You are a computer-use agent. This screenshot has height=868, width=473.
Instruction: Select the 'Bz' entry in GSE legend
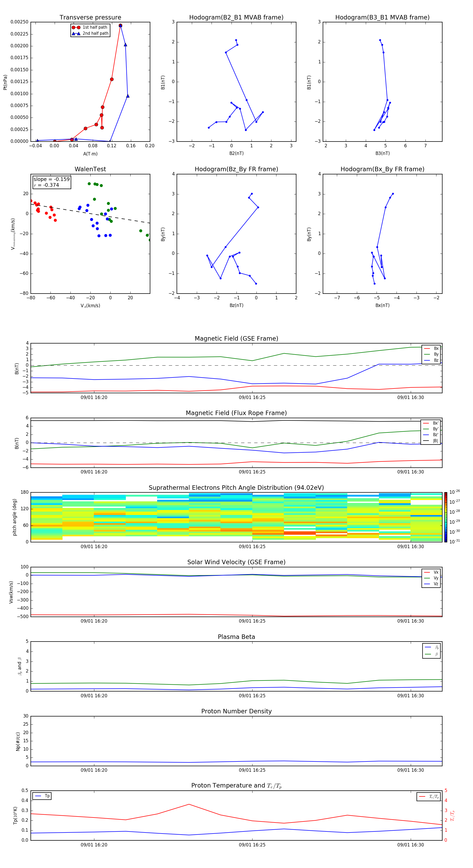point(431,360)
